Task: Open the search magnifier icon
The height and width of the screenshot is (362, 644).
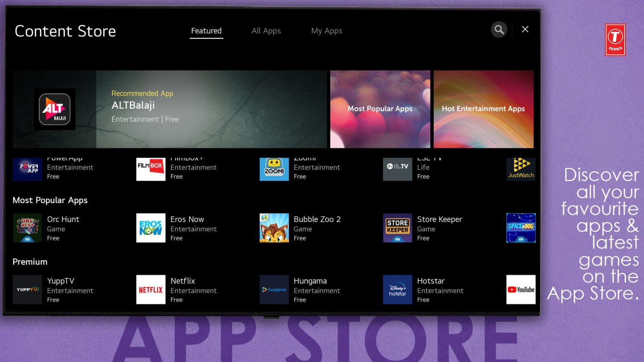Action: 499,30
